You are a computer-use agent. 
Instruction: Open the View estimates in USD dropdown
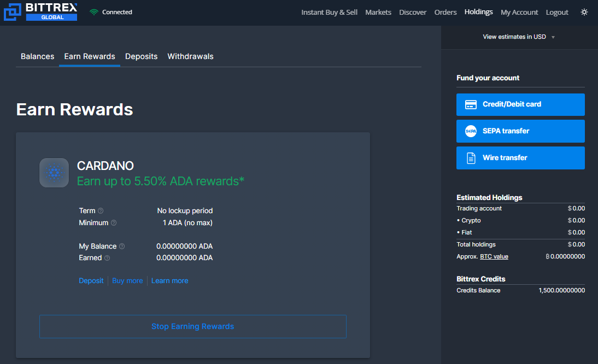(519, 37)
